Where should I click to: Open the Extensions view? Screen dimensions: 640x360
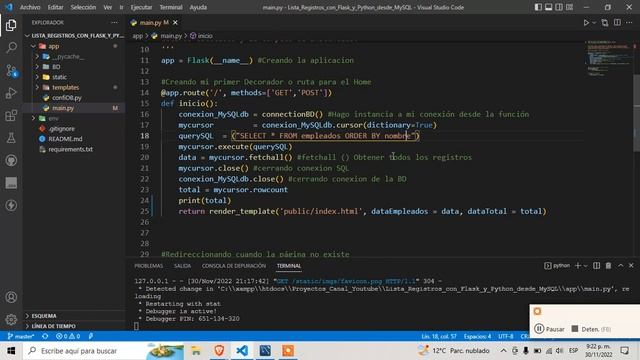point(11,116)
